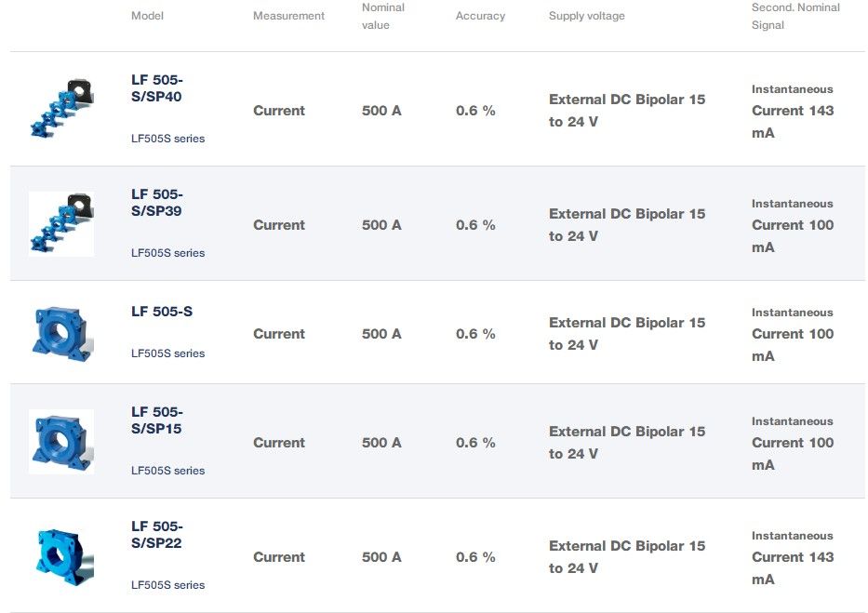Sort by the Supply voltage column header

pos(587,16)
